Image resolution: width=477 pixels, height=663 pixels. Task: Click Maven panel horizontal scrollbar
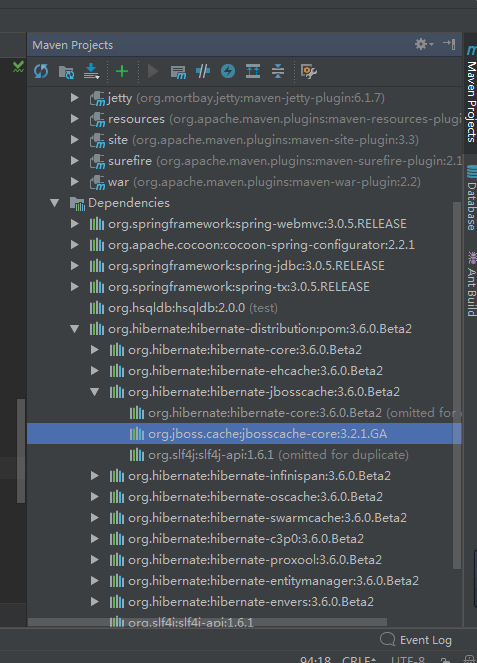click(207, 622)
